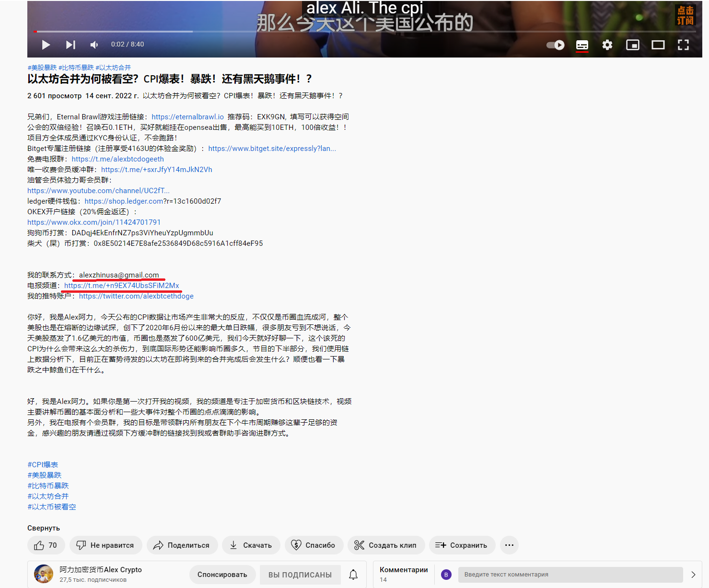Screen dimensions: 709x588
Task: Open the twitter.com/alexbtcethdoge link
Action: click(136, 296)
